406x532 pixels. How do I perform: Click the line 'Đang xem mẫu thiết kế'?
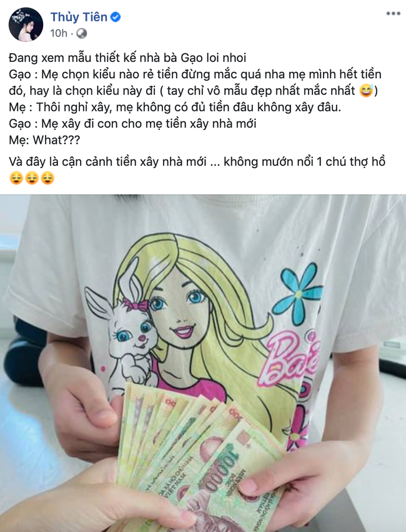pyautogui.click(x=127, y=58)
